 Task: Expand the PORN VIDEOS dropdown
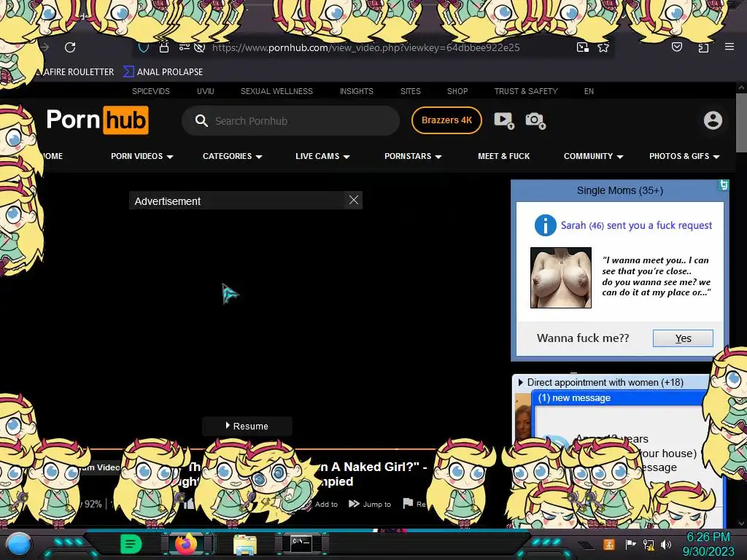(142, 156)
